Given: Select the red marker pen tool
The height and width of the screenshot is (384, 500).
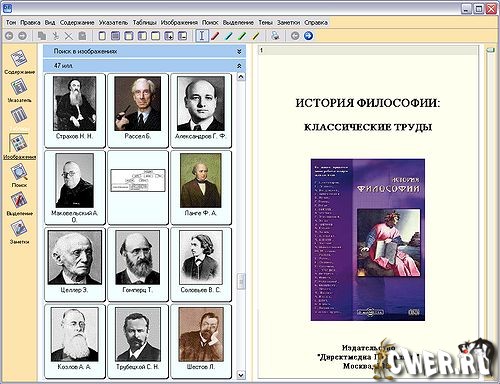Looking at the screenshot, I should [215, 36].
